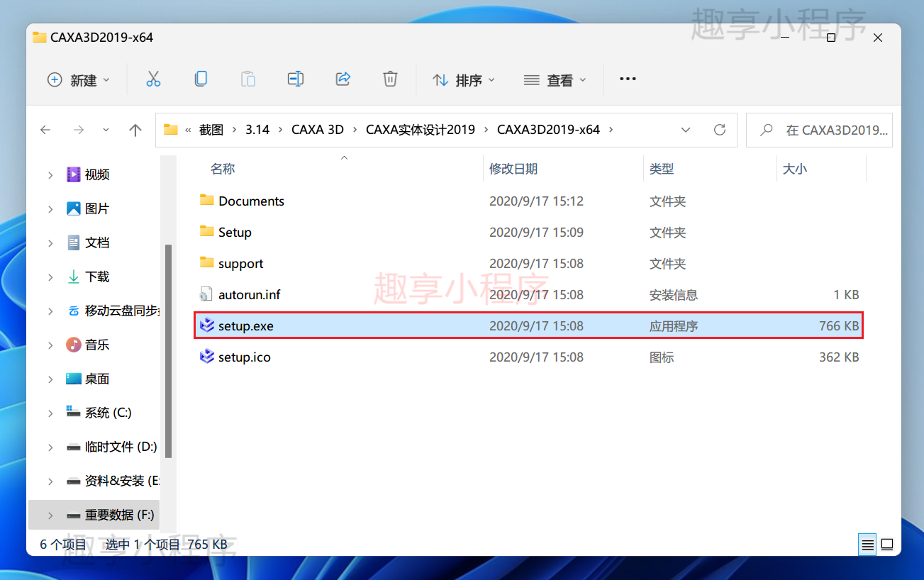Click the search box input field

pos(819,130)
